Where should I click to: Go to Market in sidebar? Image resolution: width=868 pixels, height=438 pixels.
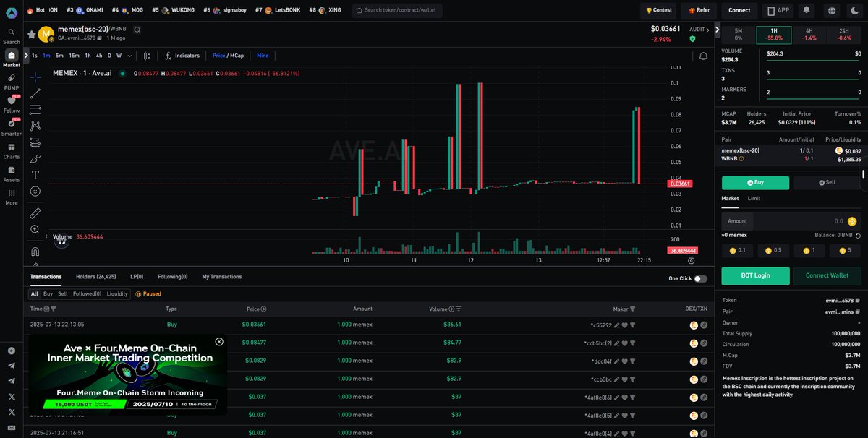point(12,59)
